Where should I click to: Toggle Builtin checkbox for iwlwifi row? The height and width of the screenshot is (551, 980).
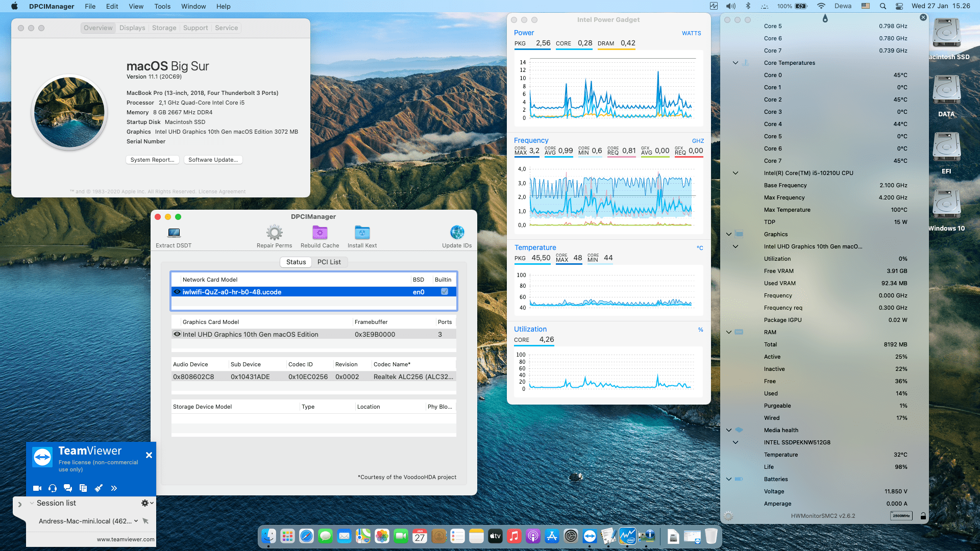[445, 291]
